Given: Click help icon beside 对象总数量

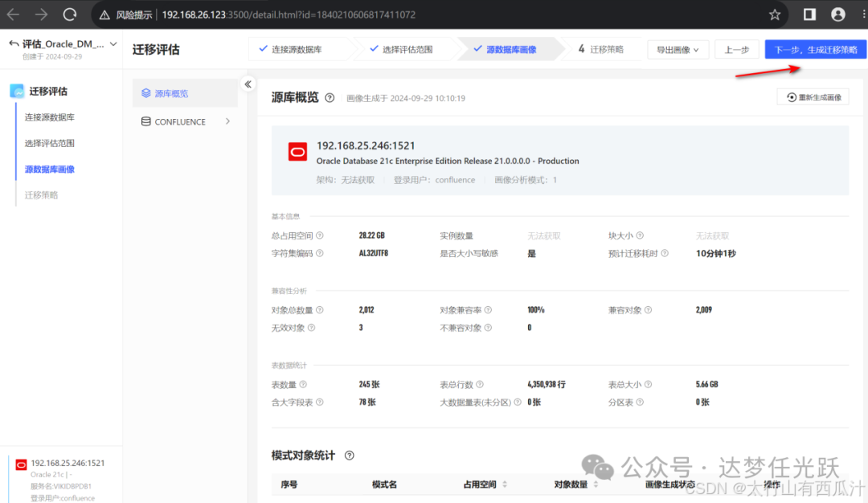Looking at the screenshot, I should pos(319,310).
